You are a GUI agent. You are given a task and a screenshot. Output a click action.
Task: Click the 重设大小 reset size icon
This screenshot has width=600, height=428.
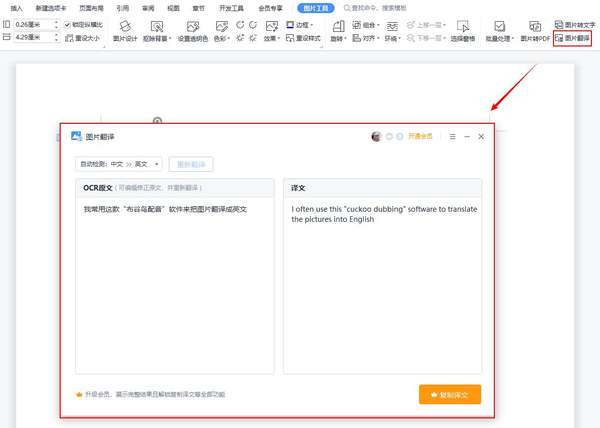[x=87, y=38]
